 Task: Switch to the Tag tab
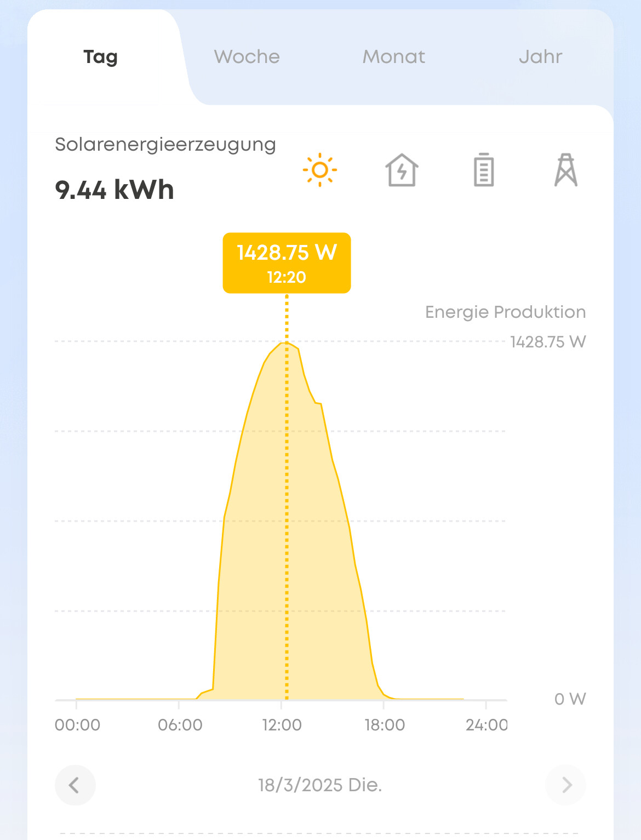coord(101,57)
